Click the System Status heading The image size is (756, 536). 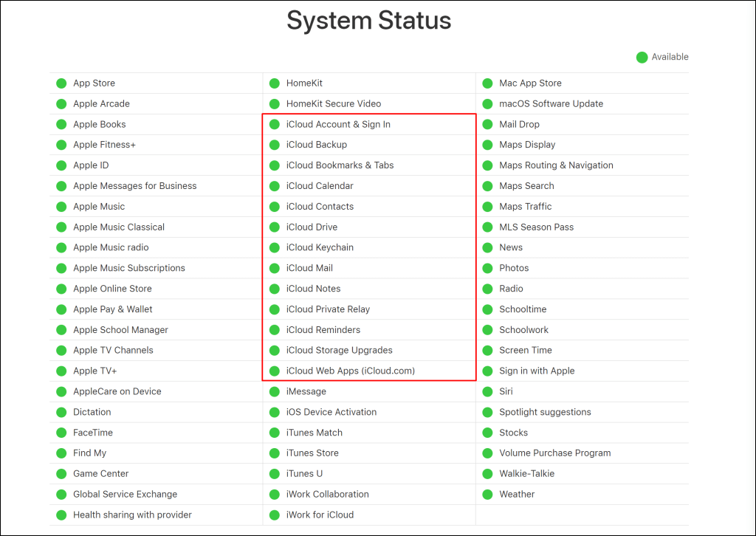click(x=369, y=21)
